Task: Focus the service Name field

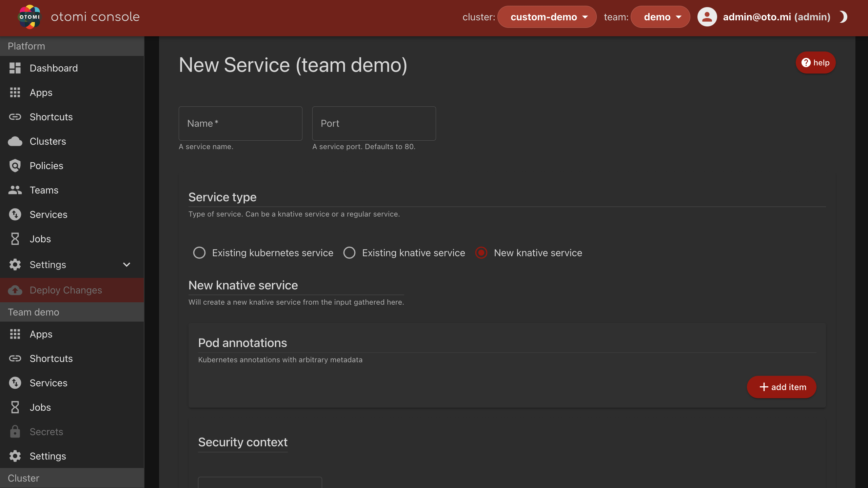Action: (x=240, y=124)
